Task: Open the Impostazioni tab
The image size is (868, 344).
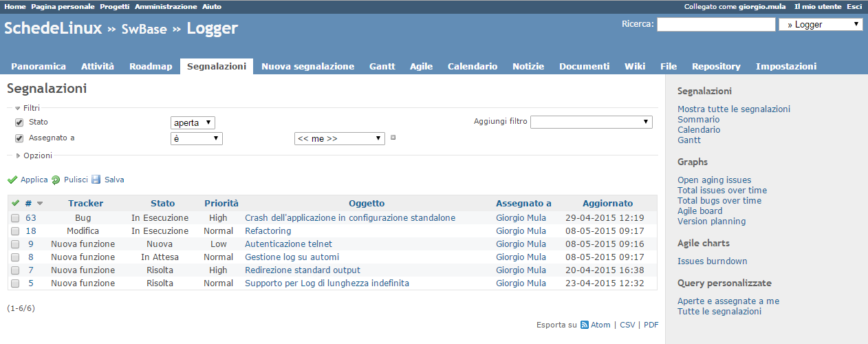Action: tap(786, 67)
